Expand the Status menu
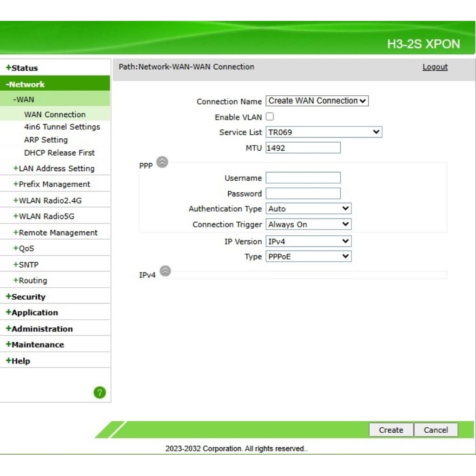This screenshot has height=476, width=476. [x=22, y=68]
